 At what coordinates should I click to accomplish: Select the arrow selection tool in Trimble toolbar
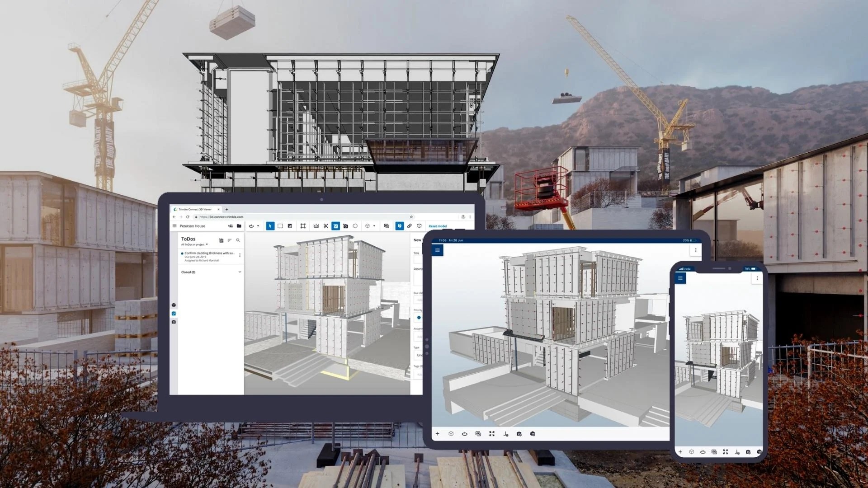coord(271,226)
